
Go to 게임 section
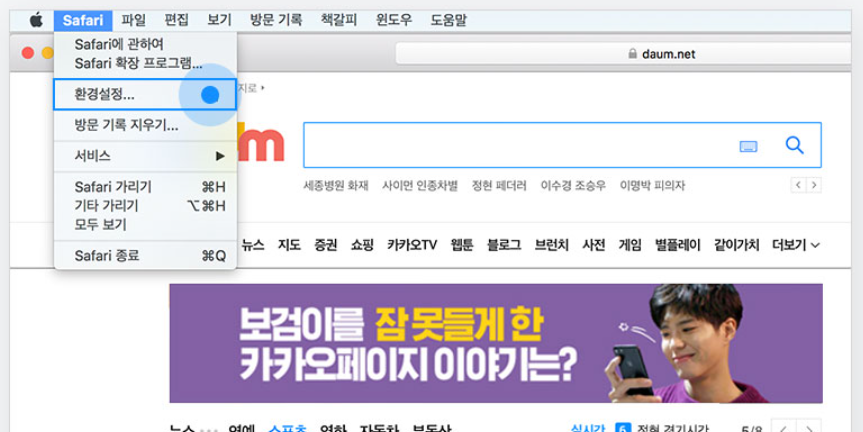click(x=630, y=245)
